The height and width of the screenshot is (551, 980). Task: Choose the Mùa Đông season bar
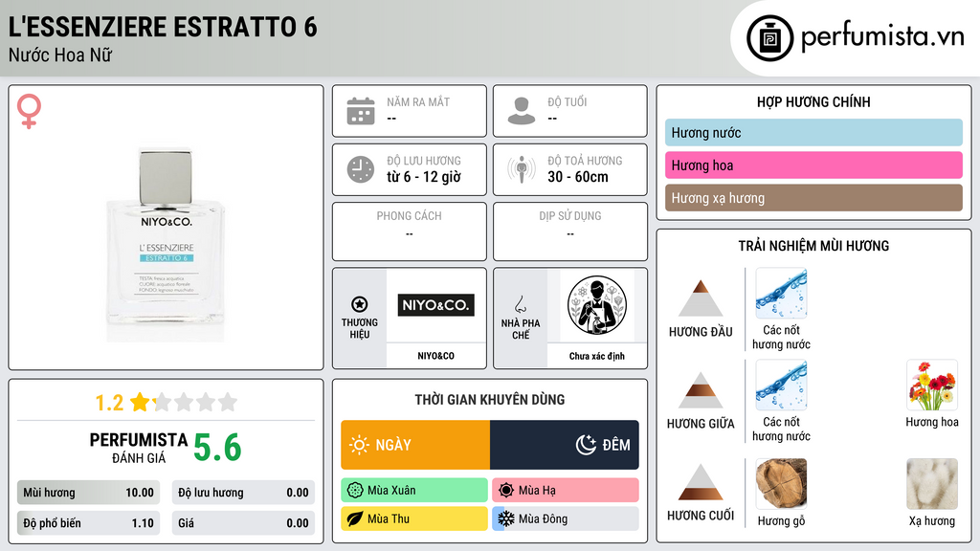[x=565, y=518]
